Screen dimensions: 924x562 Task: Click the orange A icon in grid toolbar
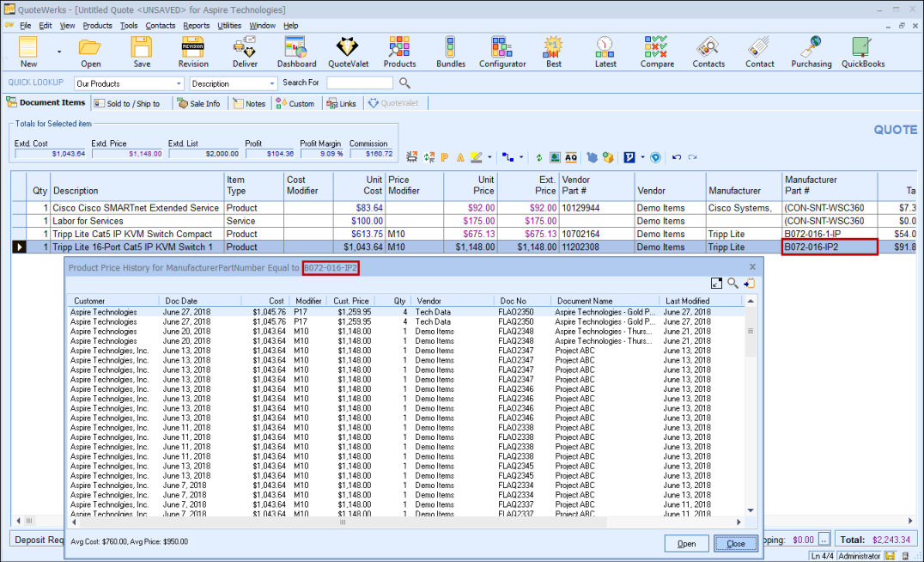point(460,157)
